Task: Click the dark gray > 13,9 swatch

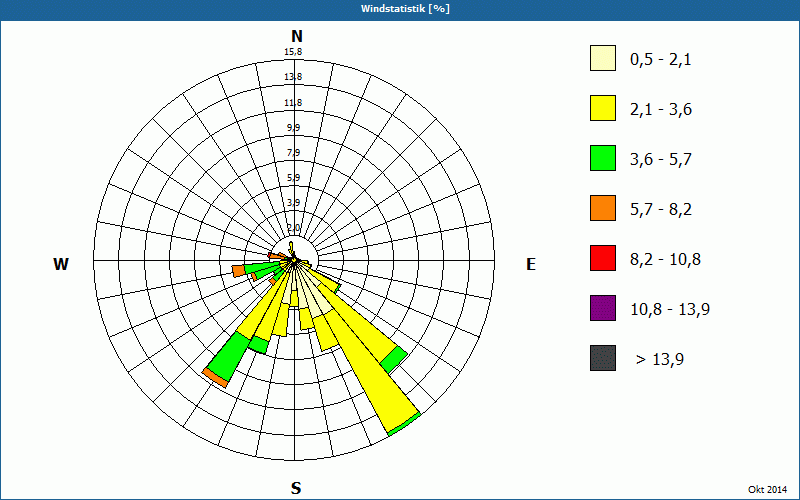Action: (603, 358)
